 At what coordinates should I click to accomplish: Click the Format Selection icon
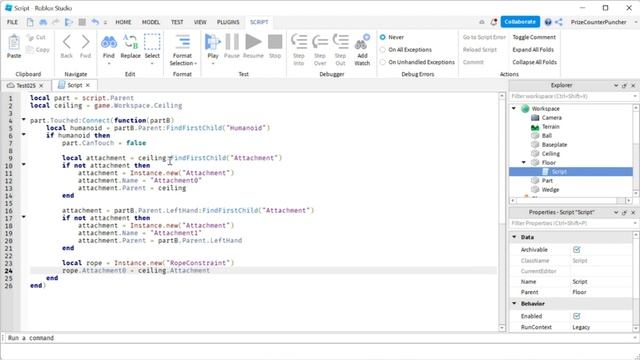pyautogui.click(x=182, y=42)
